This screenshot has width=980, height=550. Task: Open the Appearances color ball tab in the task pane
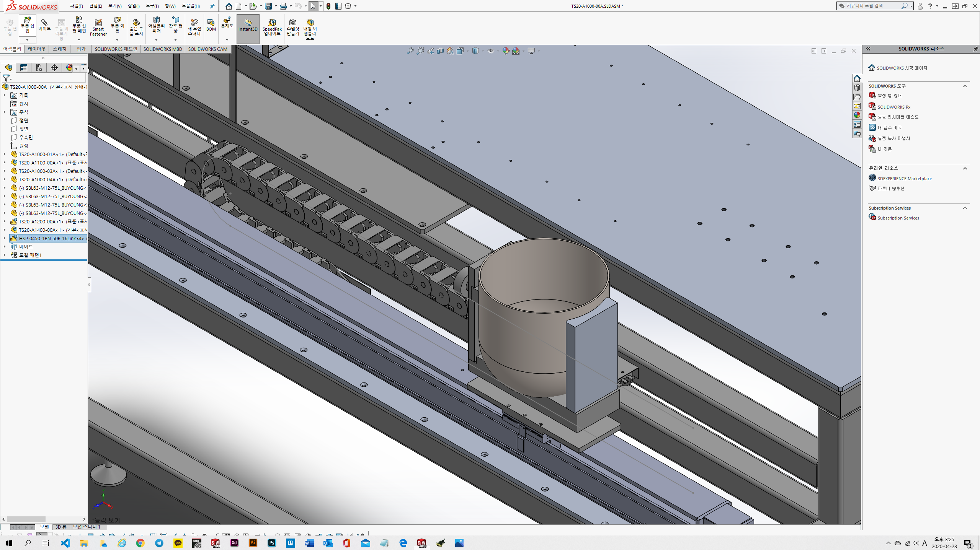pos(857,115)
